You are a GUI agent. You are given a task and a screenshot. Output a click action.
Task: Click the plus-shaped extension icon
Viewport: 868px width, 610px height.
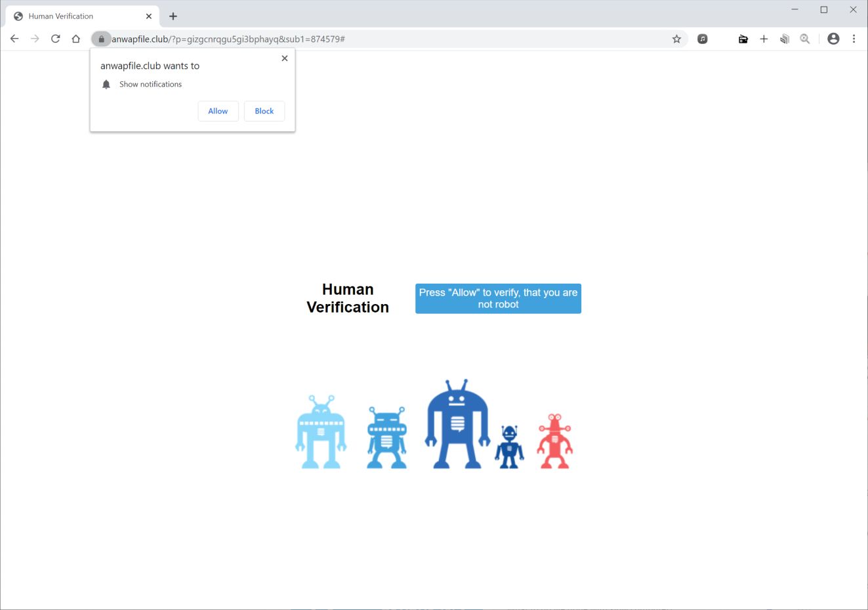pos(764,39)
